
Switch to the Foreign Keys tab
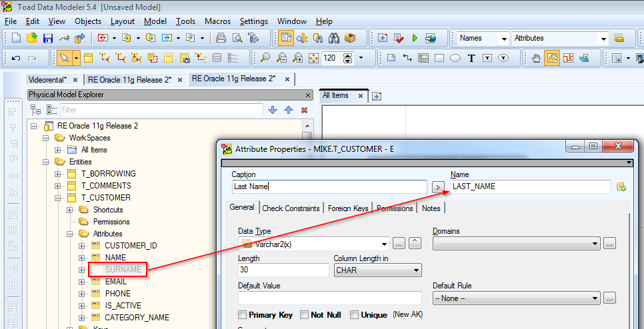tap(349, 208)
